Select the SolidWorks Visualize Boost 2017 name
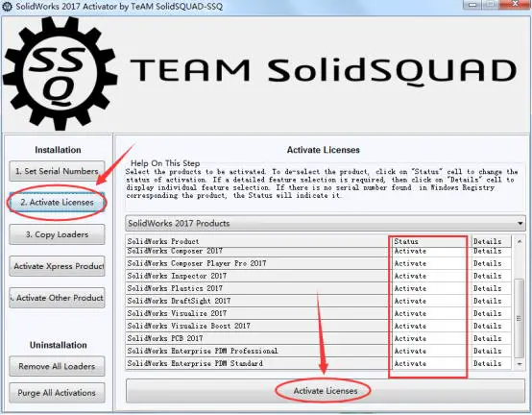The width and height of the screenshot is (532, 415). click(188, 326)
